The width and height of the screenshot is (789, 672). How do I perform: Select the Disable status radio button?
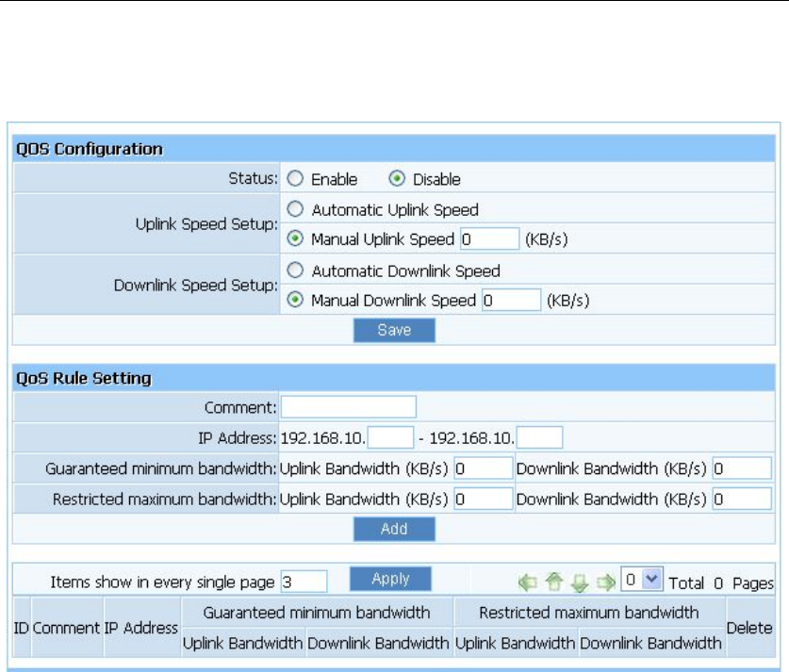397,178
